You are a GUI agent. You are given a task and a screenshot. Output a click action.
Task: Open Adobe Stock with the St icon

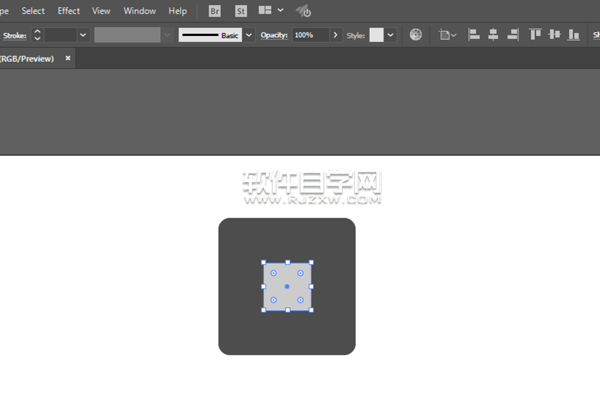click(x=241, y=11)
